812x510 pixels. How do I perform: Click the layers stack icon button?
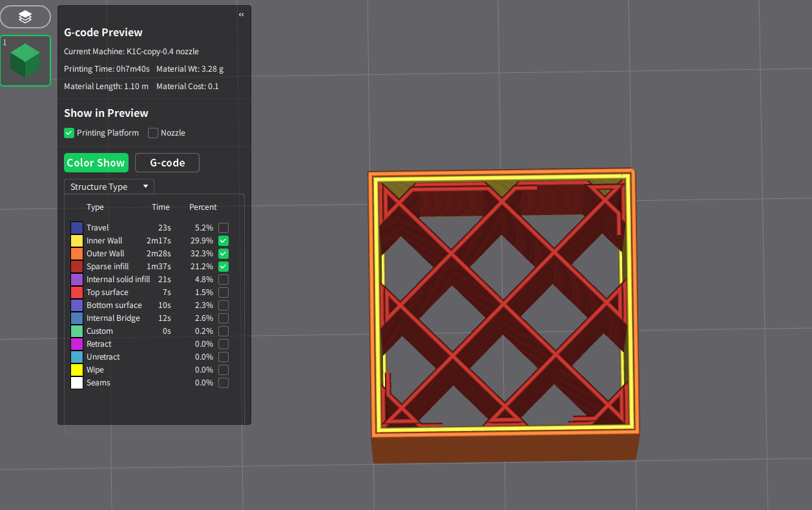(x=25, y=17)
